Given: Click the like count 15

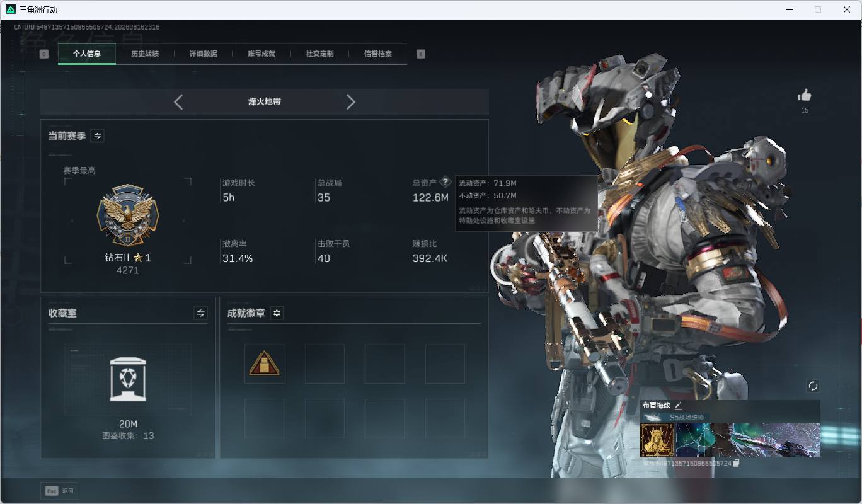Looking at the screenshot, I should click(x=805, y=111).
